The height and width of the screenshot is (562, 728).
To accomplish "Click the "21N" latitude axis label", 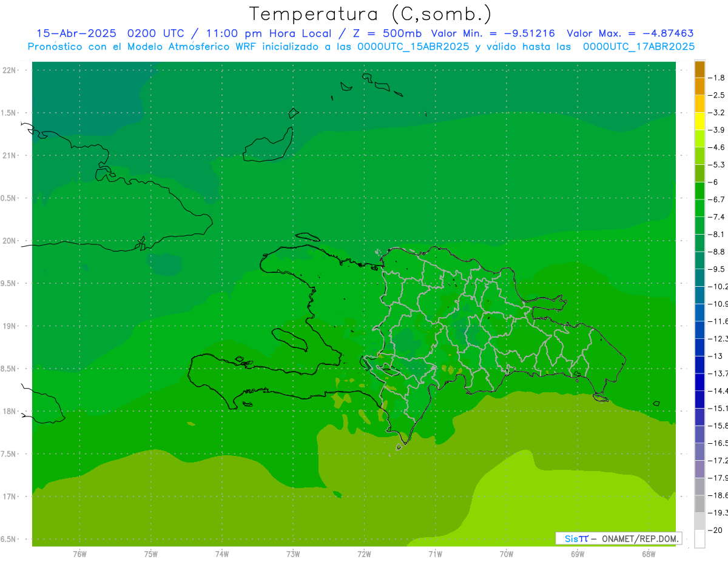I will pyautogui.click(x=8, y=156).
